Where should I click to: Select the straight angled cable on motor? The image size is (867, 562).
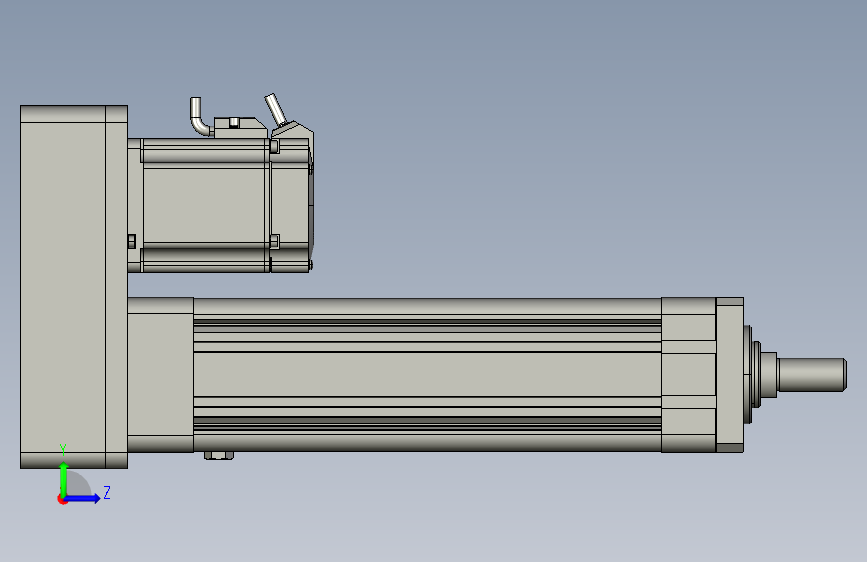[275, 109]
